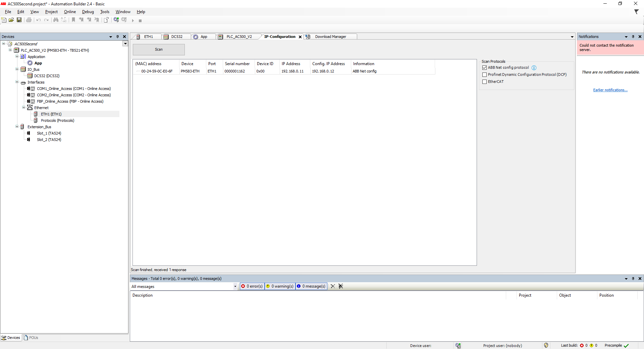Select Slot_1 (TA524) tree item
This screenshot has height=349, width=644.
49,133
